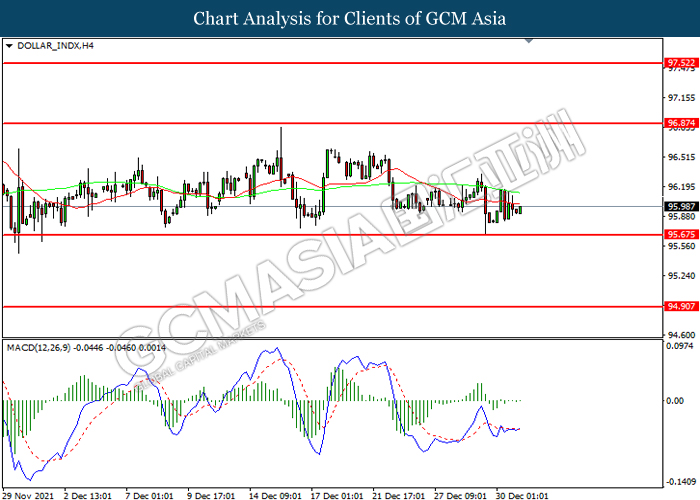The width and height of the screenshot is (700, 500).
Task: Select the 96.874 resistance price label
Action: click(680, 123)
